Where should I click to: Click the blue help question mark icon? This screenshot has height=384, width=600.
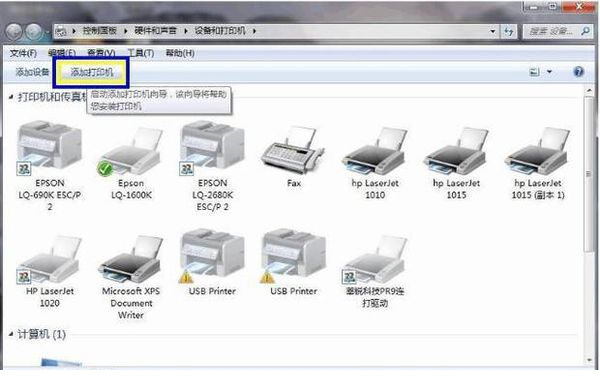578,72
